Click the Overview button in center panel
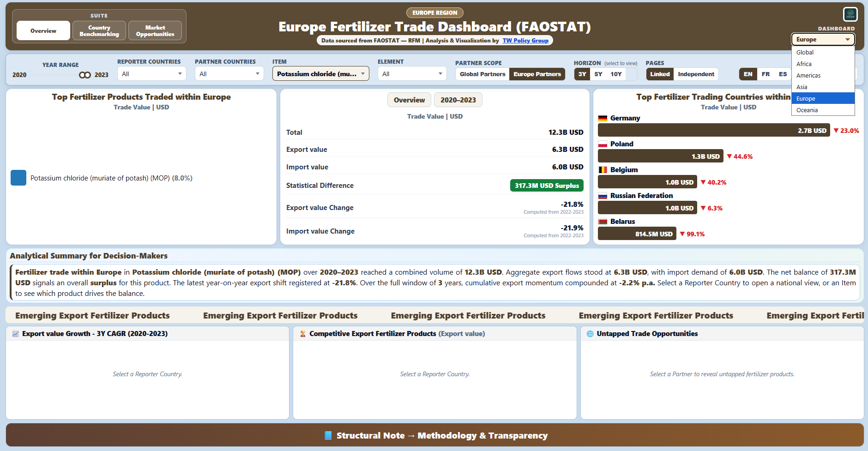This screenshot has height=451, width=868. pos(409,100)
